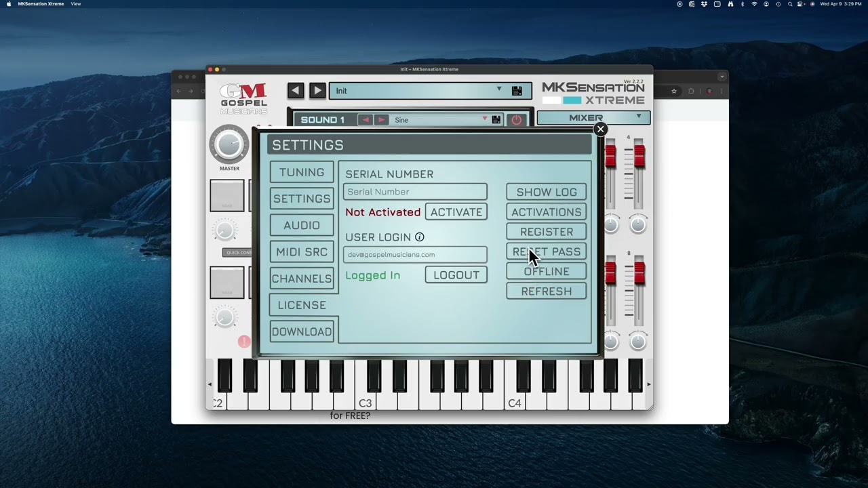
Task: Expand browser tab list chevron
Action: 722,76
